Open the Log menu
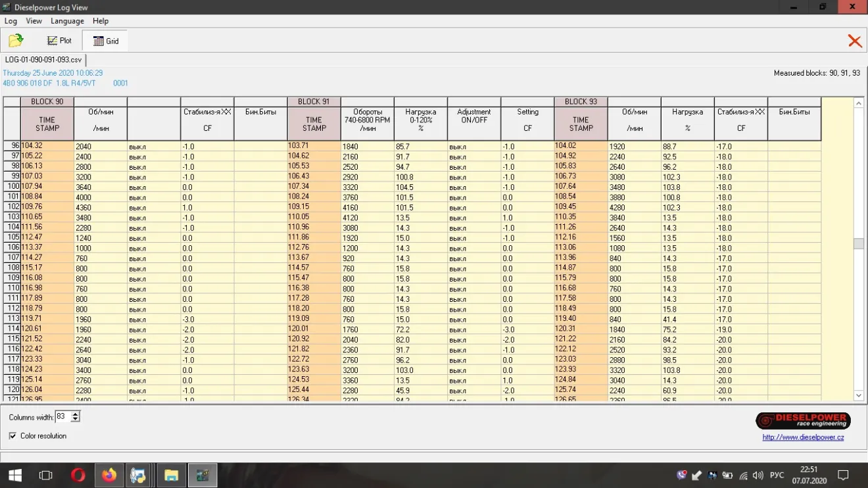The image size is (868, 488). pos(11,21)
